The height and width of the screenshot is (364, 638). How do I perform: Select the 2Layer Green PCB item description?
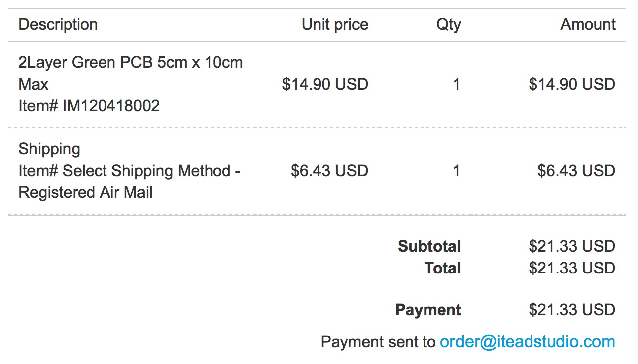[x=131, y=73]
